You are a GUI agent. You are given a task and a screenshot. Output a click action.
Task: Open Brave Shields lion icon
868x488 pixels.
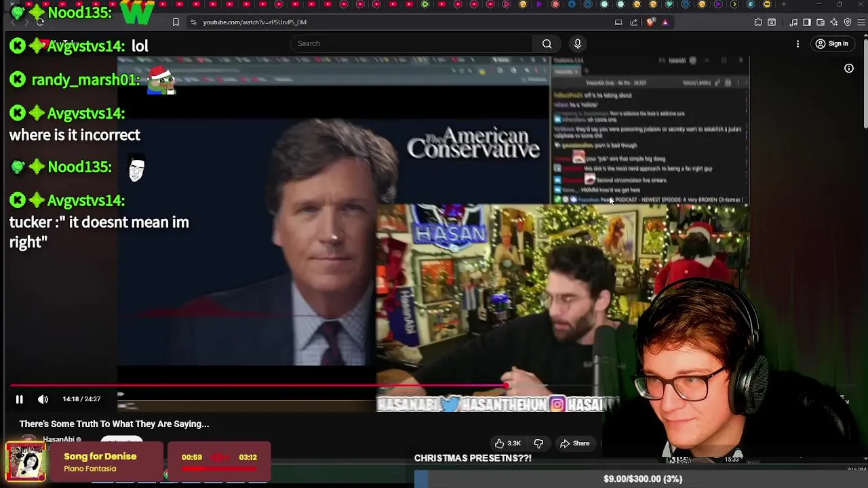(651, 22)
